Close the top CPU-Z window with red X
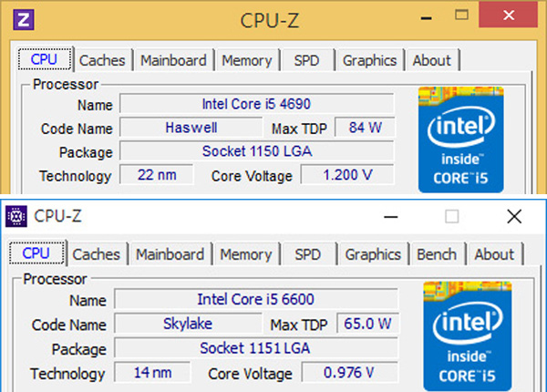Screen dimensions: 547x392 pos(509,15)
